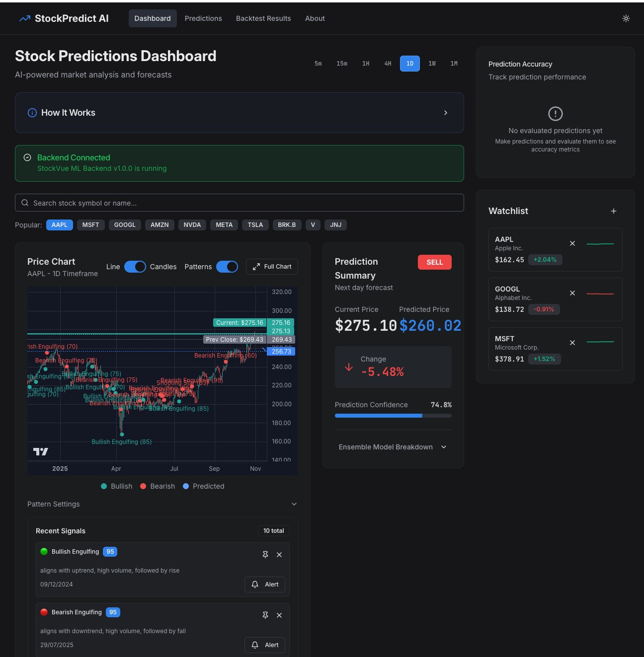
Task: Click the TradingView logo on the price chart
Action: 41,451
